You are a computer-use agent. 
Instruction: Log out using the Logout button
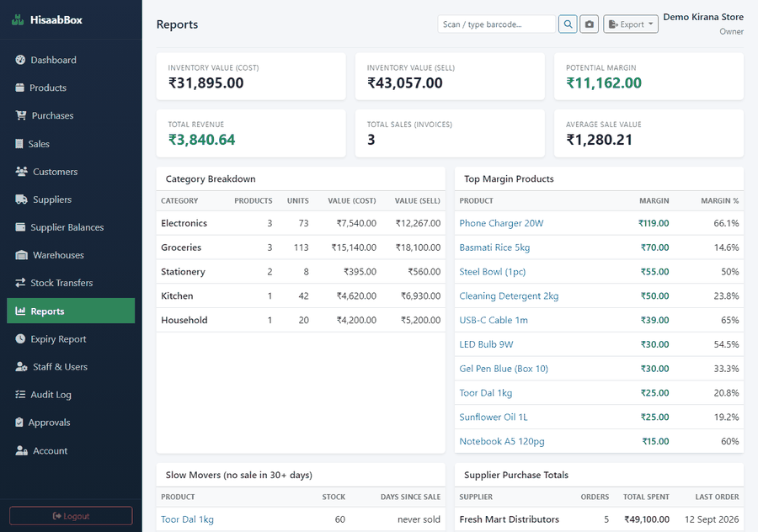tap(71, 515)
